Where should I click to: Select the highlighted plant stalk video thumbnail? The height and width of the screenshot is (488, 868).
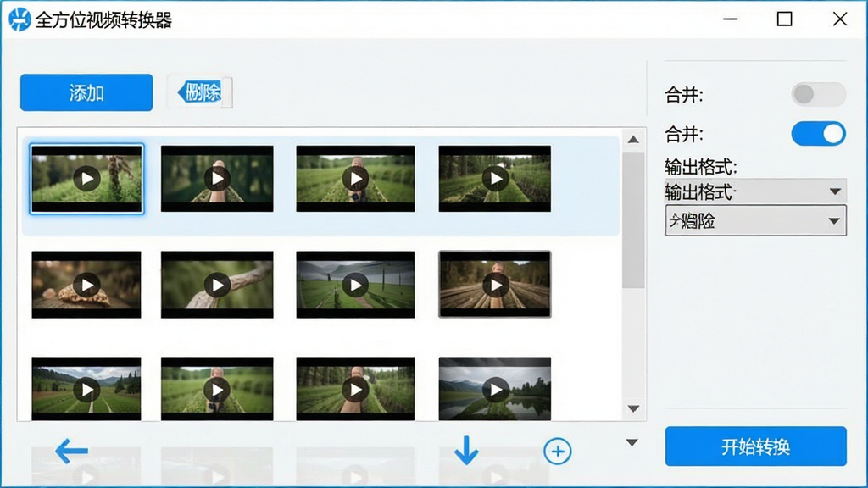coord(87,179)
